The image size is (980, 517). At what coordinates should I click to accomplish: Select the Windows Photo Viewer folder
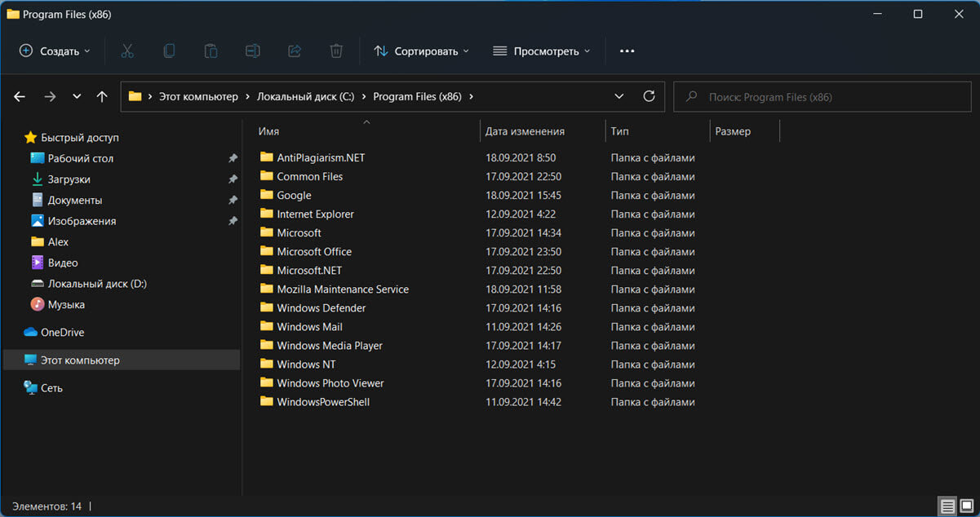tap(330, 382)
